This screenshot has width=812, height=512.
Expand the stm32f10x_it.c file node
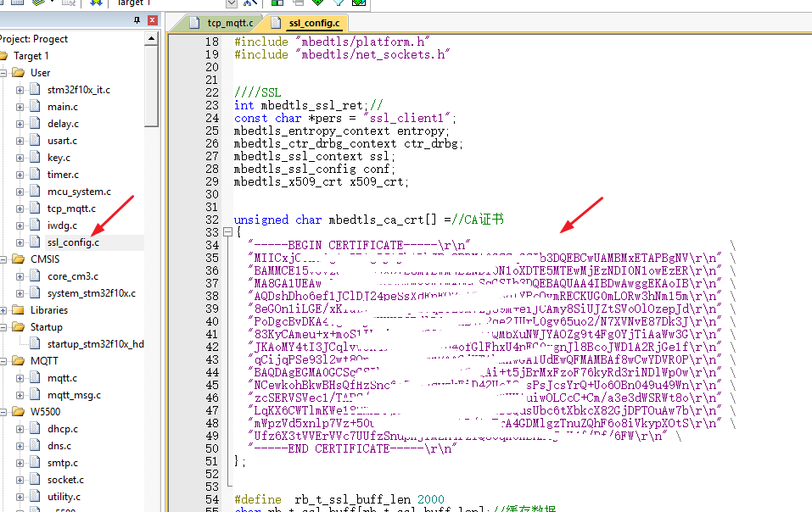20,90
